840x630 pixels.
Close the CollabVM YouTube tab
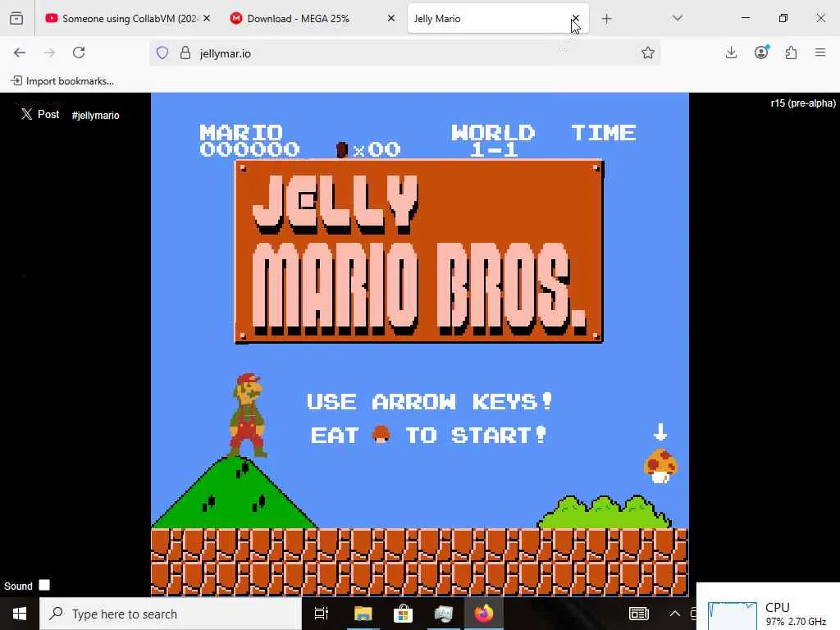(207, 18)
